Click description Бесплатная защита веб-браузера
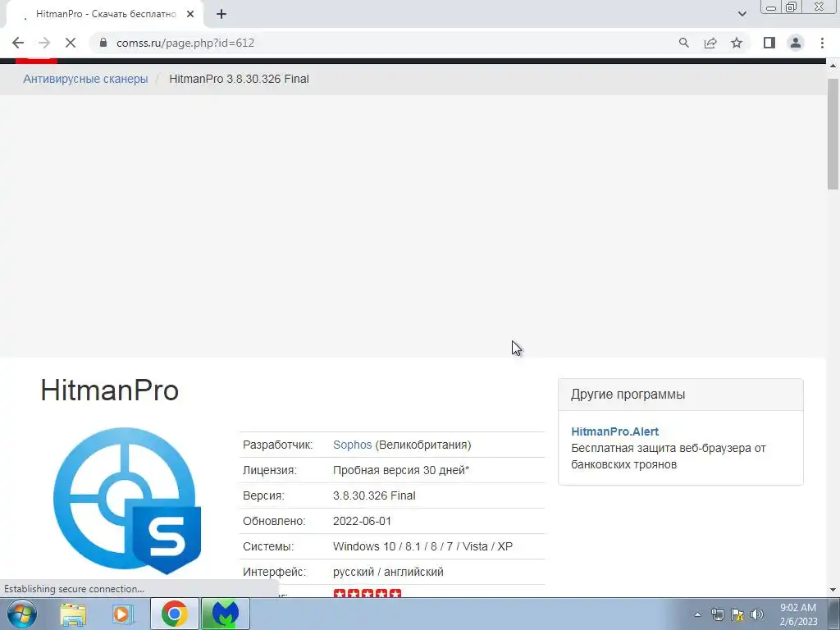Image resolution: width=840 pixels, height=630 pixels. coord(668,456)
